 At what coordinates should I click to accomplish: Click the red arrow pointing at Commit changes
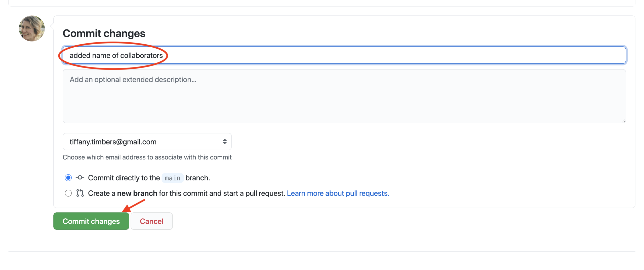[x=133, y=206]
